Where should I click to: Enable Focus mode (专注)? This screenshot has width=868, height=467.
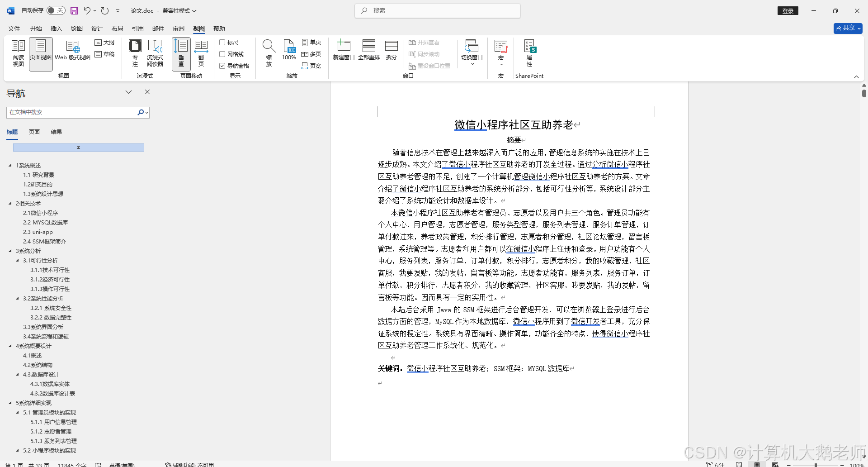click(135, 53)
